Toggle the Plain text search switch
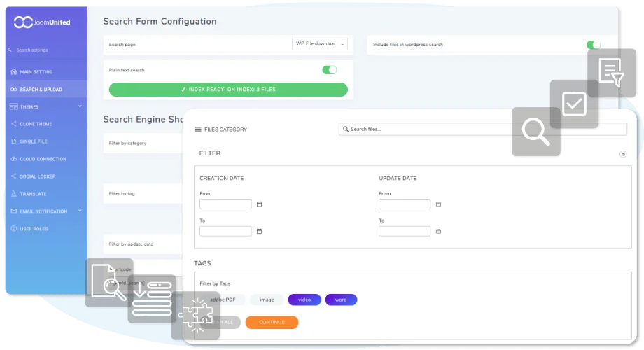This screenshot has width=644, height=350. click(329, 70)
